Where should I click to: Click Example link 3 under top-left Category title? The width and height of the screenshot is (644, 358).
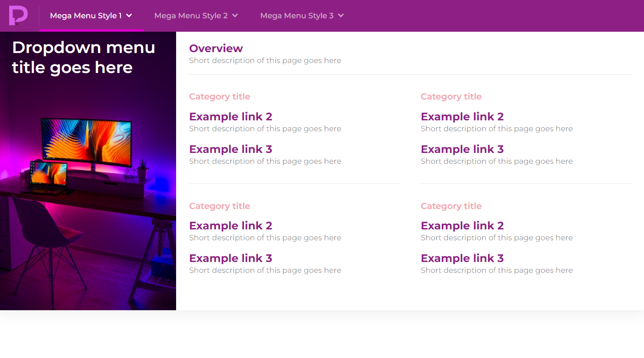230,149
